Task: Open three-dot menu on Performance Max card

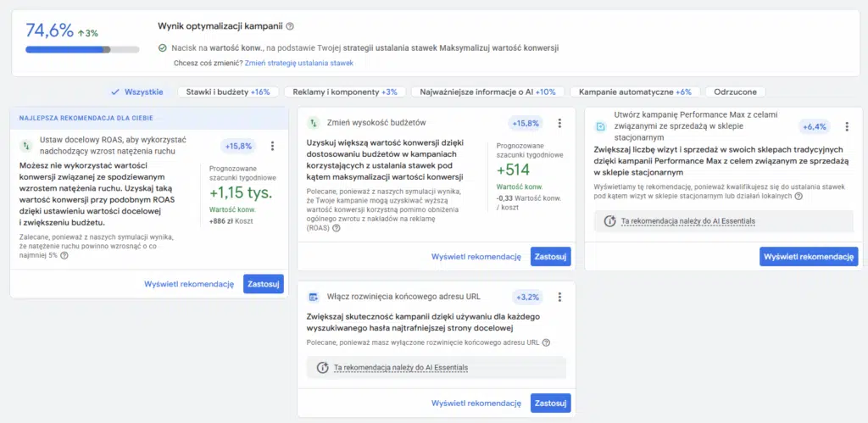Action: [x=847, y=127]
